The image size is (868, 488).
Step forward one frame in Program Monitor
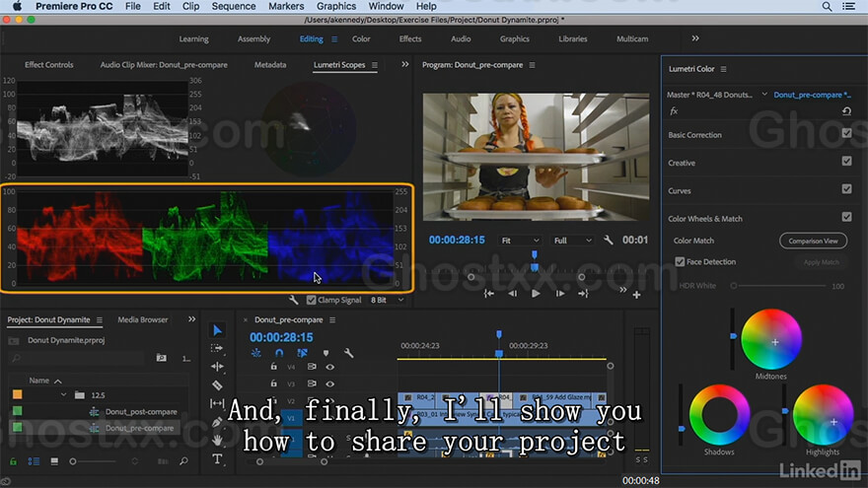(x=560, y=294)
